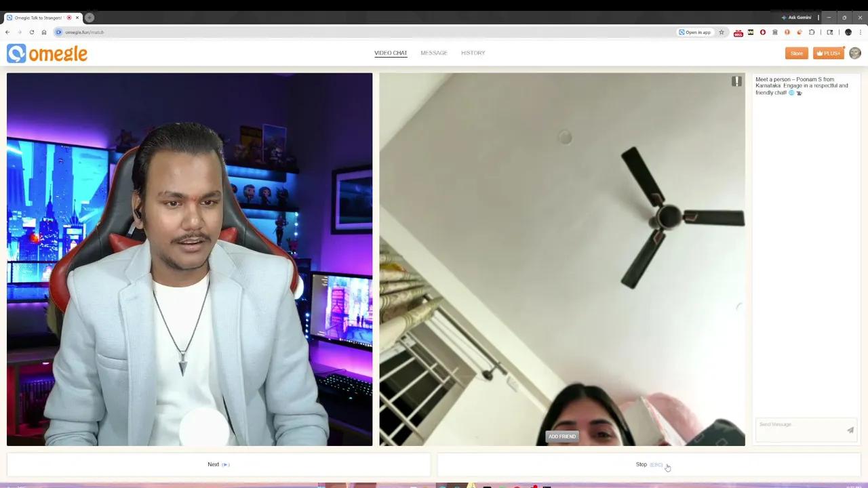Open the Store button
Viewport: 868px width, 488px height.
tap(797, 53)
